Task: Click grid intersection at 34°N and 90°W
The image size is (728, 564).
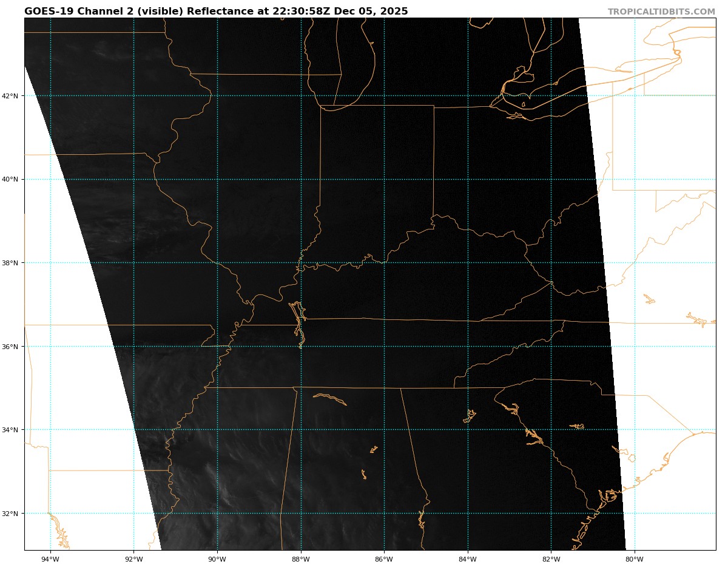Action: point(217,430)
